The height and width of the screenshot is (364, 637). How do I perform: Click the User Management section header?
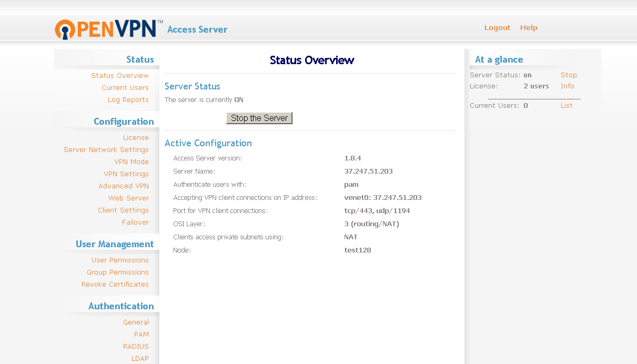(115, 244)
